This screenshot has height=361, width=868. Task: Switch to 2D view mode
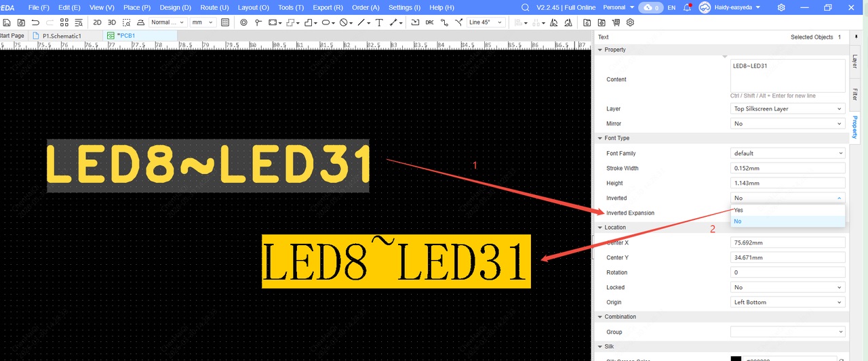pos(97,22)
